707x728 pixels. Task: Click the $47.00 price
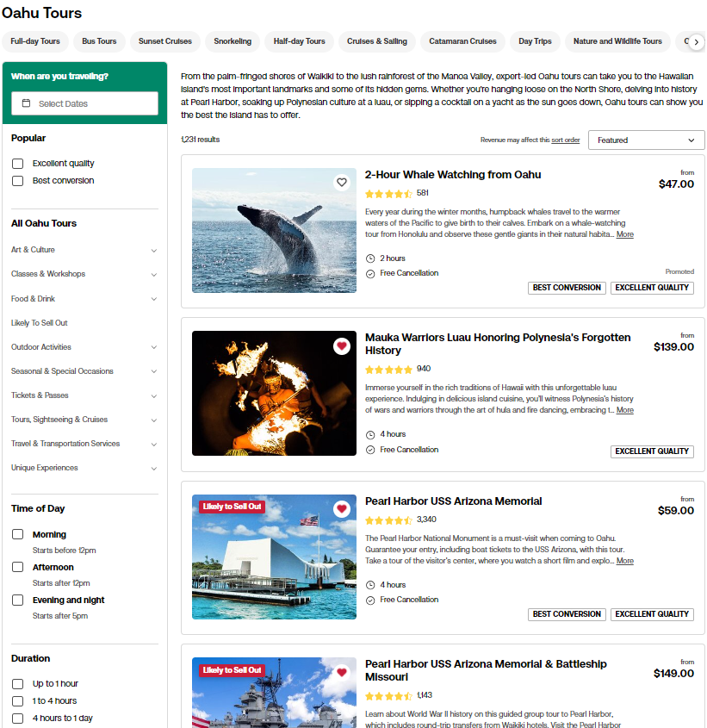pyautogui.click(x=676, y=184)
